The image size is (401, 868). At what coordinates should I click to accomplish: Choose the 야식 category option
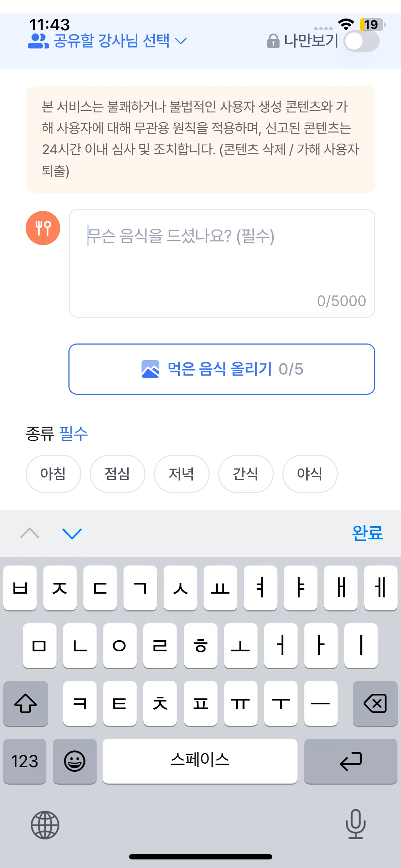[x=310, y=474]
